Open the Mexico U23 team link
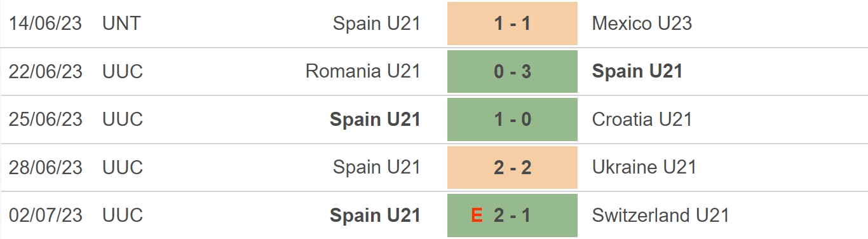This screenshot has width=868, height=239. (x=642, y=24)
